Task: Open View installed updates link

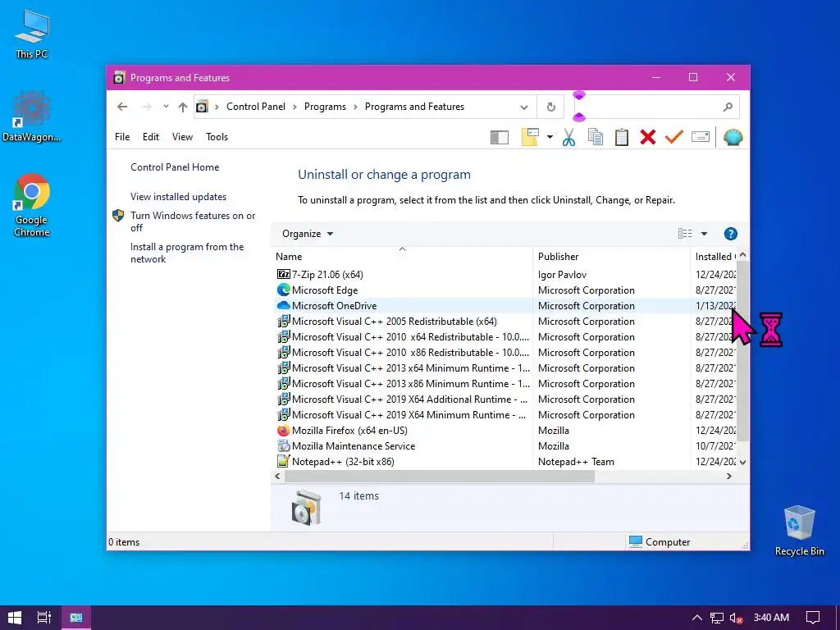Action: [178, 197]
